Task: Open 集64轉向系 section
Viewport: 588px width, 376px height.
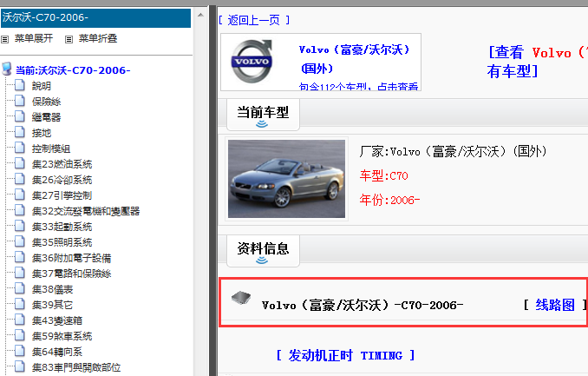Action: 57,352
